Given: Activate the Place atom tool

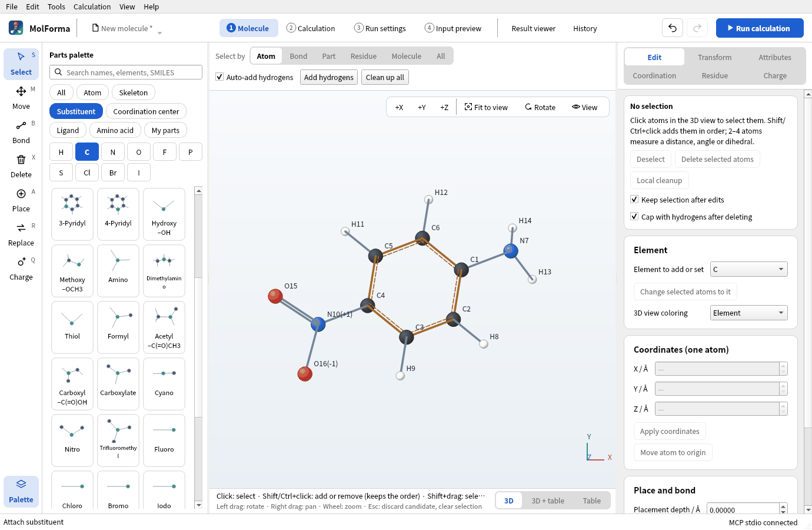Looking at the screenshot, I should click(21, 200).
